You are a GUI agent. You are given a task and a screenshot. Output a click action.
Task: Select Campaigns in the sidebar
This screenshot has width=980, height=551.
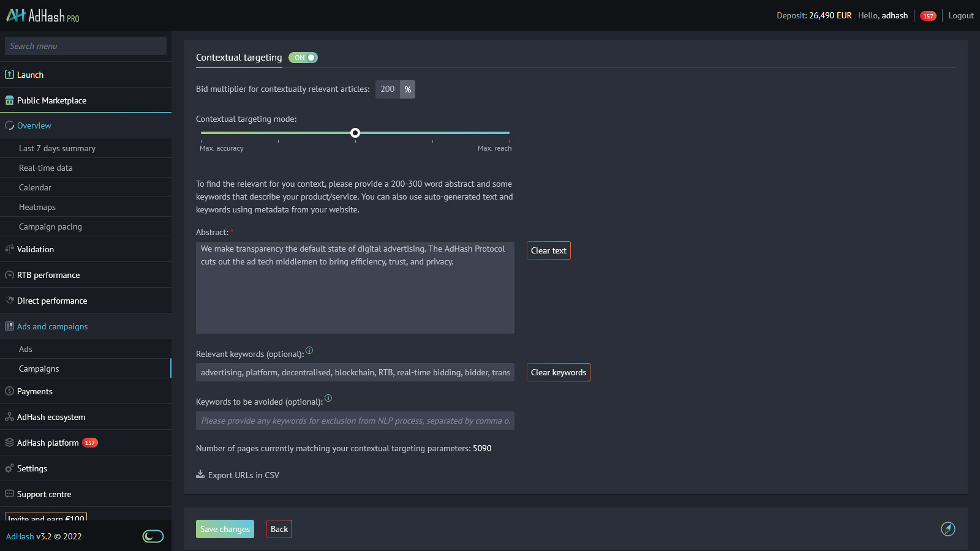(39, 368)
